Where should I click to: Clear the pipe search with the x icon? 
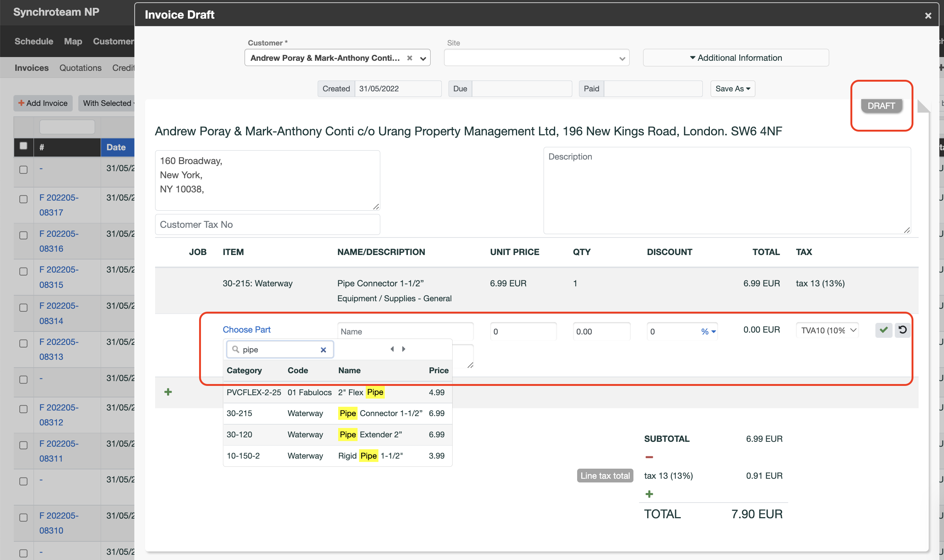tap(323, 350)
